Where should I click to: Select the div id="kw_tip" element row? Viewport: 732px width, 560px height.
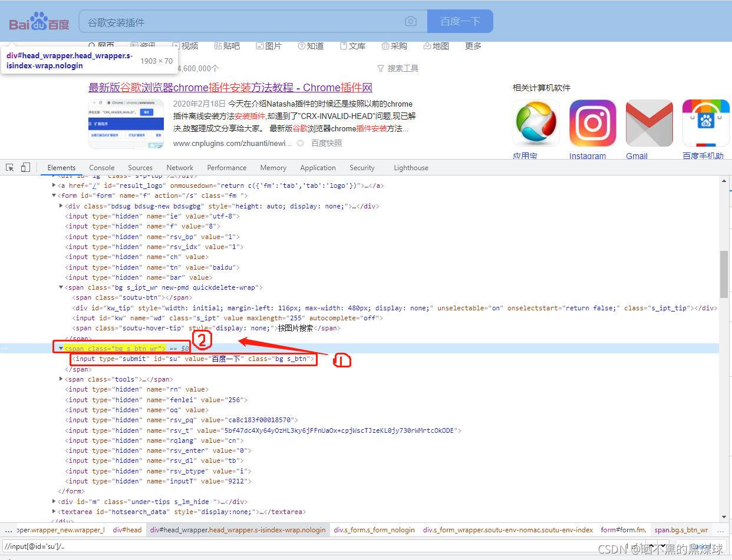coord(394,308)
